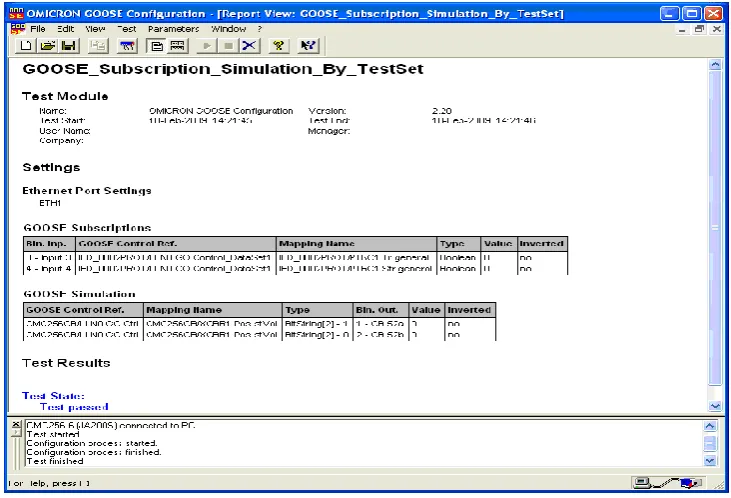Click the Minimize button of main window
The height and width of the screenshot is (498, 731).
(x=669, y=14)
